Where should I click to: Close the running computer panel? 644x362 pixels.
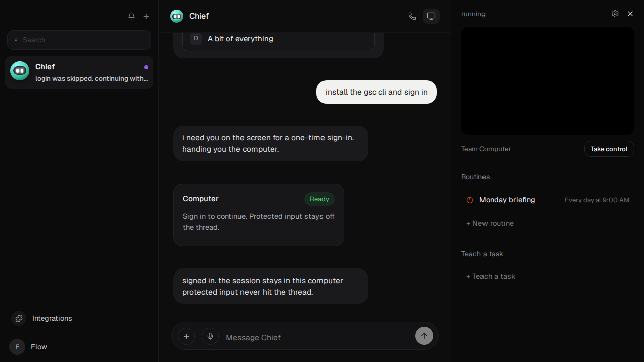(x=630, y=14)
